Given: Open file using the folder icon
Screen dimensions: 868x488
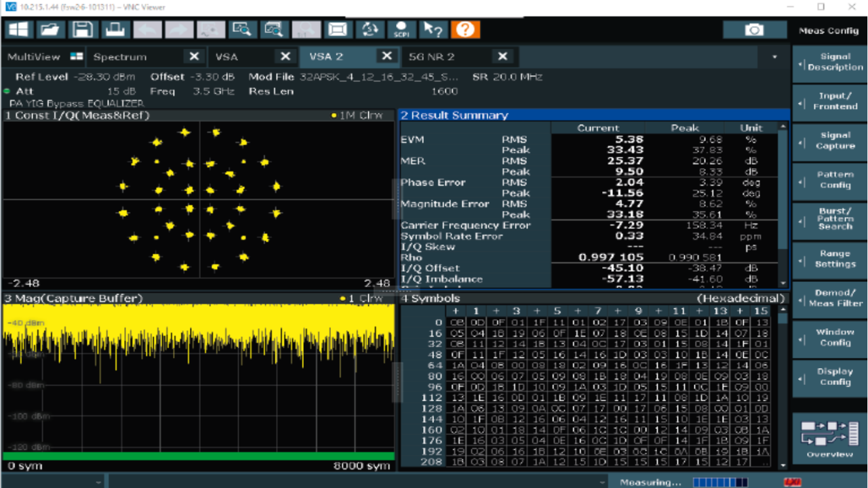Looking at the screenshot, I should (50, 29).
